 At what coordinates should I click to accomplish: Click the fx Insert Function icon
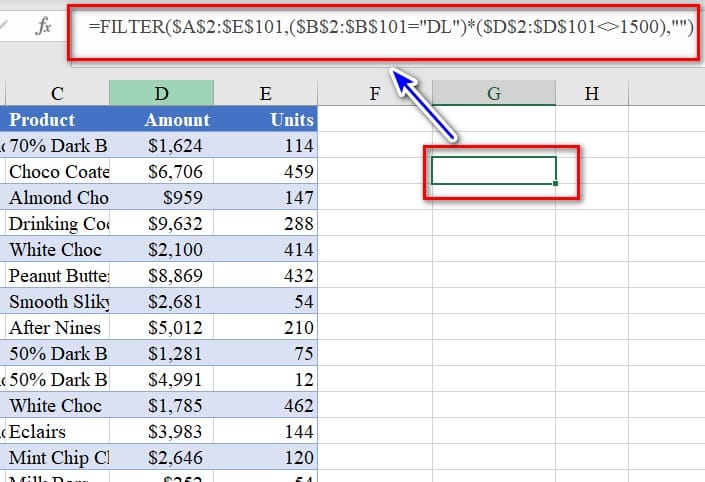coord(43,27)
